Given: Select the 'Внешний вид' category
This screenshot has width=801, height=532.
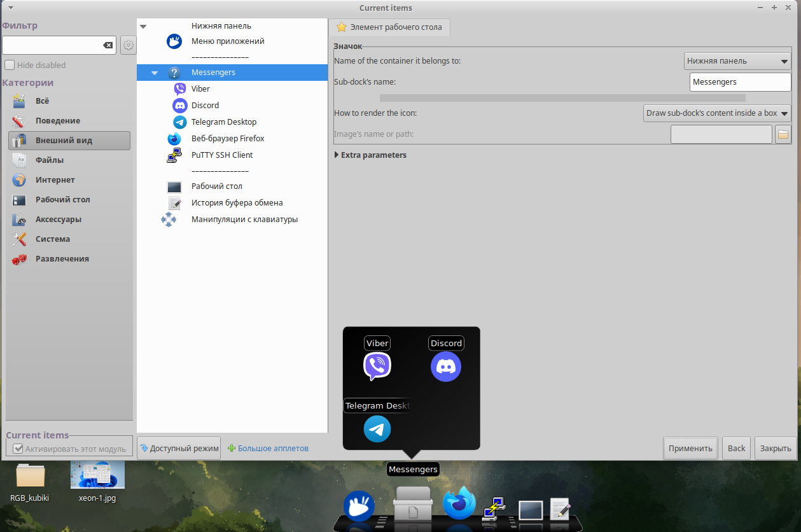Looking at the screenshot, I should pos(69,141).
